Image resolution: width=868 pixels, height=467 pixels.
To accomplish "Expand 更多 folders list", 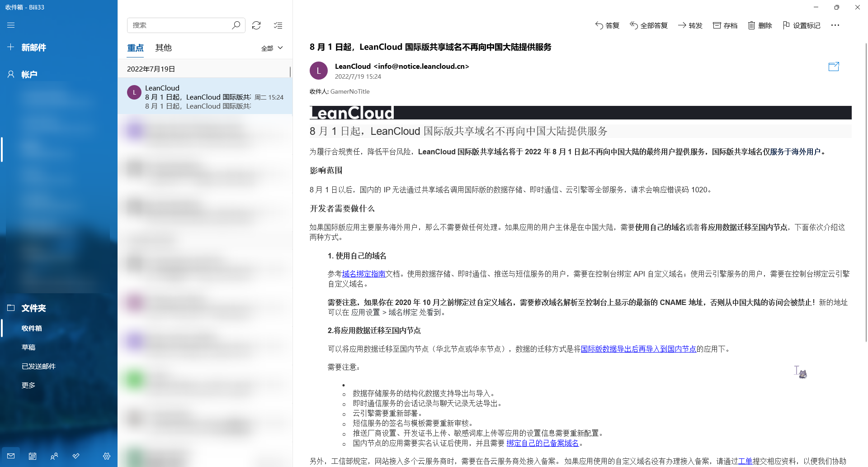I will [28, 385].
